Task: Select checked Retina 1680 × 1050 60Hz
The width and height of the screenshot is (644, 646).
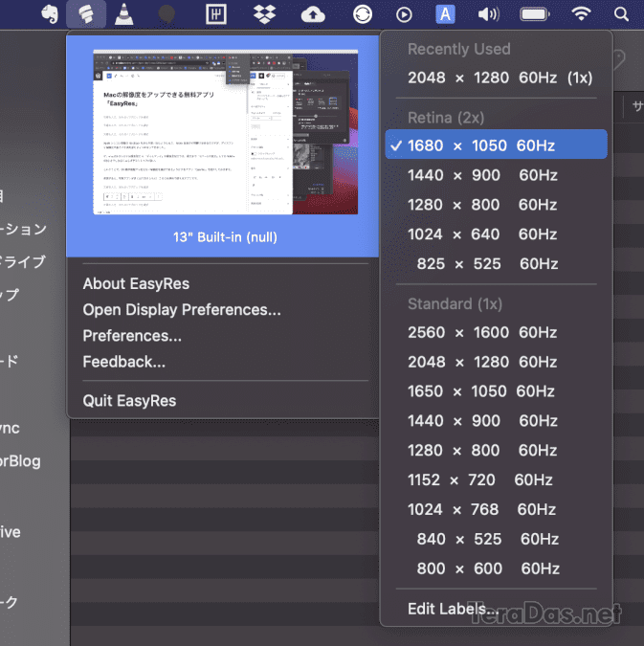Action: 496,145
